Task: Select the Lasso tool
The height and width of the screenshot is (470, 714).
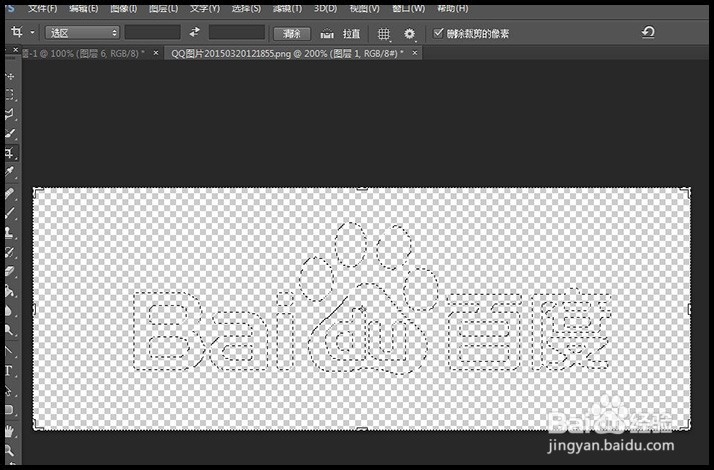Action: coord(9,114)
